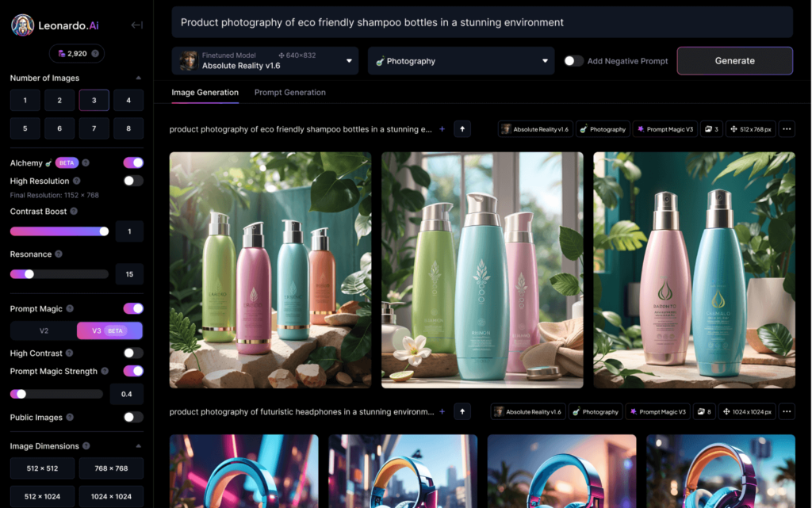
Task: Switch to the Prompt Generation tab
Action: click(289, 93)
